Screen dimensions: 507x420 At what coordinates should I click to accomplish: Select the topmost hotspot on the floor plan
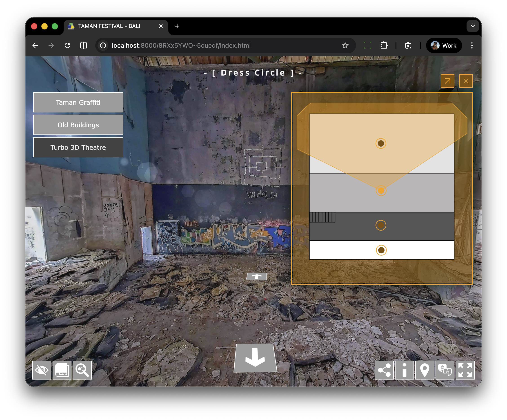(381, 143)
